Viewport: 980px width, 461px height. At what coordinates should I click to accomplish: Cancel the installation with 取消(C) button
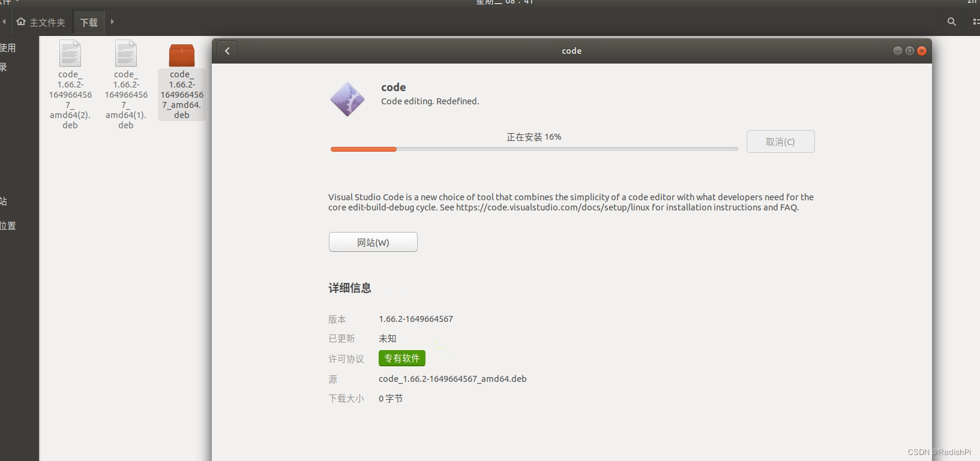pyautogui.click(x=780, y=141)
